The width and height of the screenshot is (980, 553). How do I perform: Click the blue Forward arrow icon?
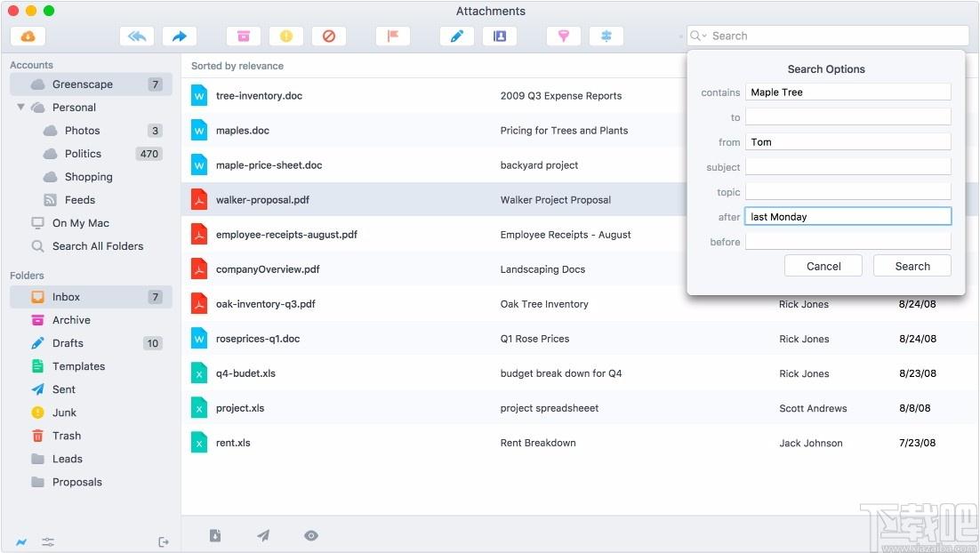pos(180,36)
